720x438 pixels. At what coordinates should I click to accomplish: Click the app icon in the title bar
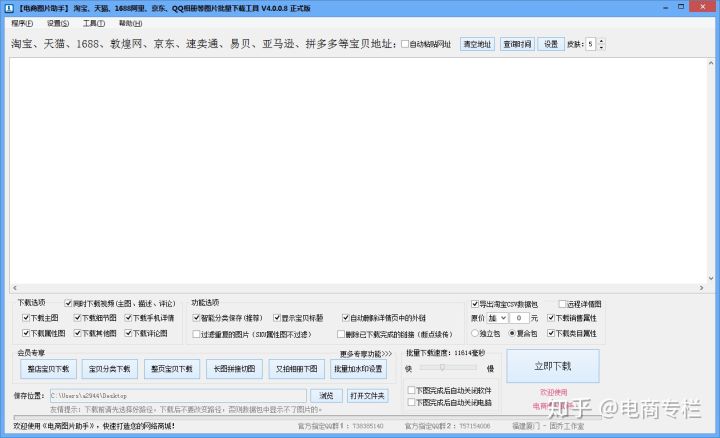pyautogui.click(x=9, y=7)
